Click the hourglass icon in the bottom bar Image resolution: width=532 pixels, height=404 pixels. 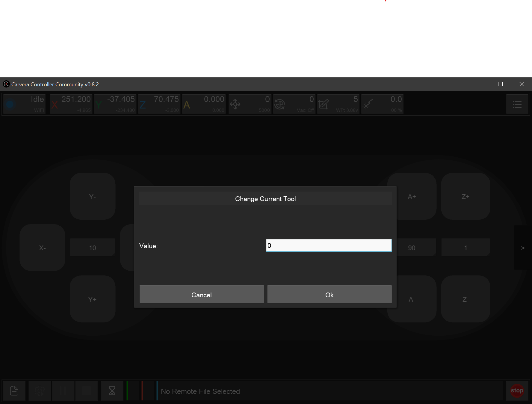[x=112, y=391]
